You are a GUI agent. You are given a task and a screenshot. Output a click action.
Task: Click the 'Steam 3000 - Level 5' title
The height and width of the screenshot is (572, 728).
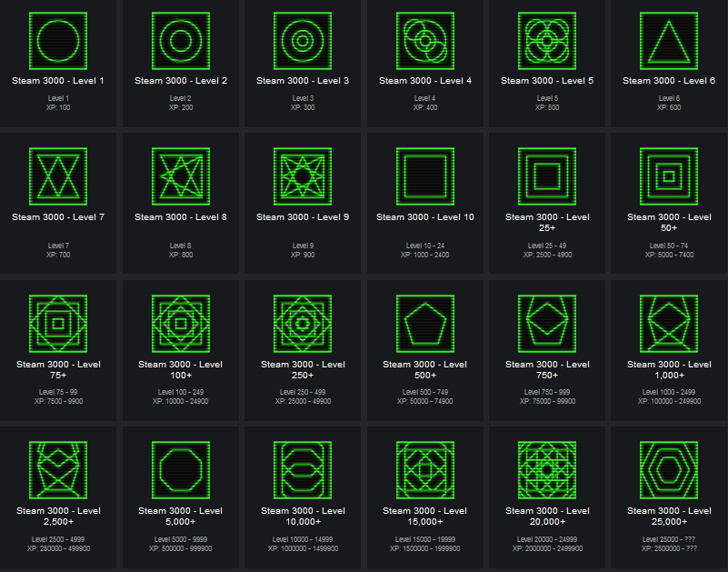click(547, 81)
